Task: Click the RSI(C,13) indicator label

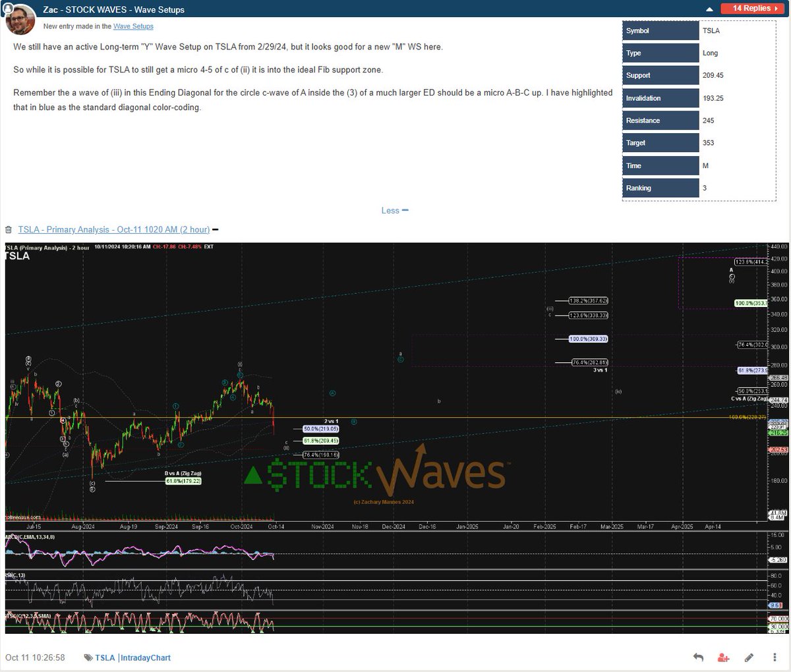Action: point(16,576)
